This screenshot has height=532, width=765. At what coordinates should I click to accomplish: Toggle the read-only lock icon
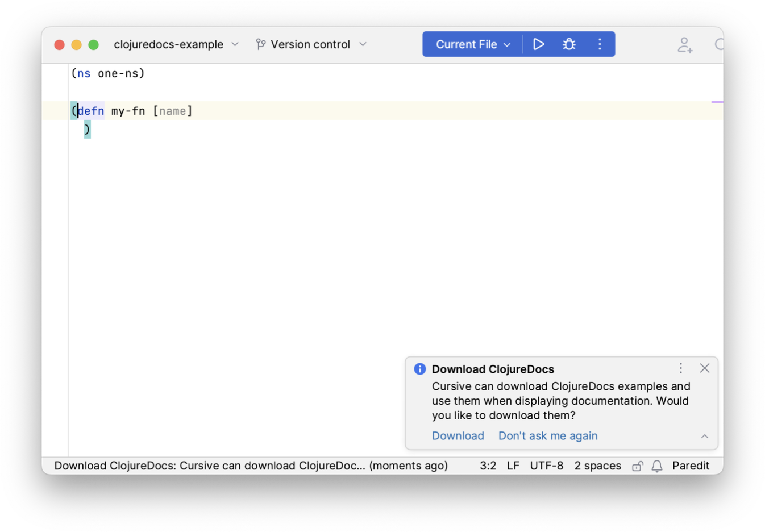pyautogui.click(x=638, y=466)
